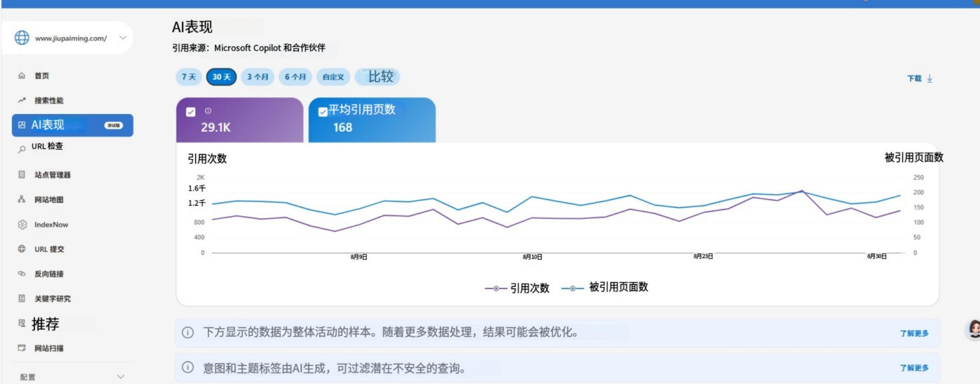Open the 自定义 custom date range option
Screen dimensions: 980x384
tap(333, 77)
